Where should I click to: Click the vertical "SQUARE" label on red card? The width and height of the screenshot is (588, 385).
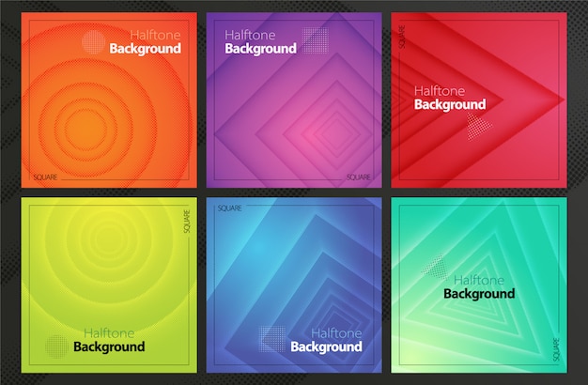coord(402,38)
